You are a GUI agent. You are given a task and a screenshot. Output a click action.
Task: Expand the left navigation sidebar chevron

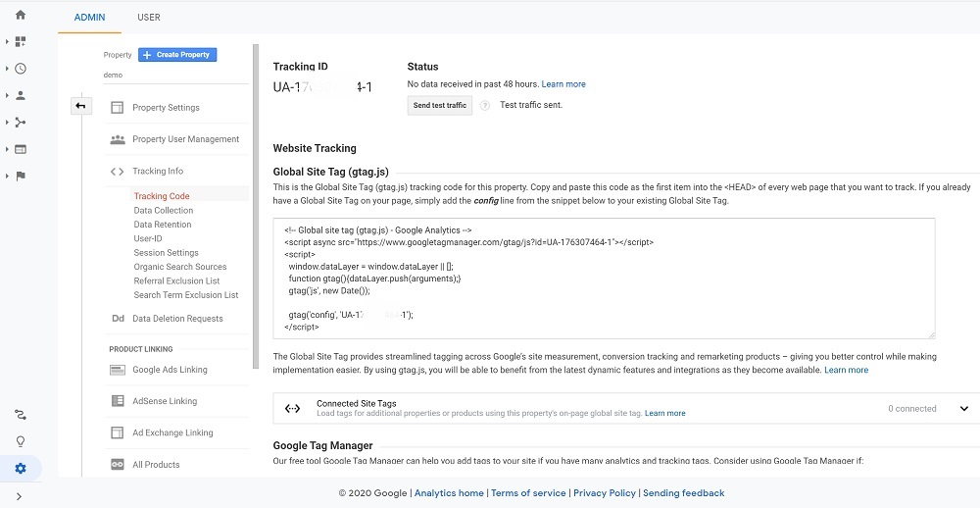[x=20, y=496]
